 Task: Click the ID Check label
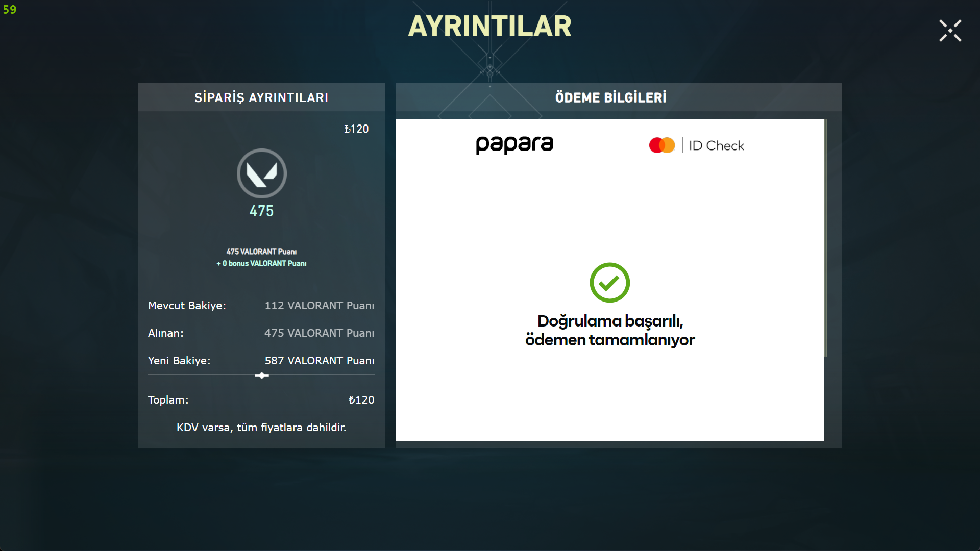pyautogui.click(x=716, y=146)
